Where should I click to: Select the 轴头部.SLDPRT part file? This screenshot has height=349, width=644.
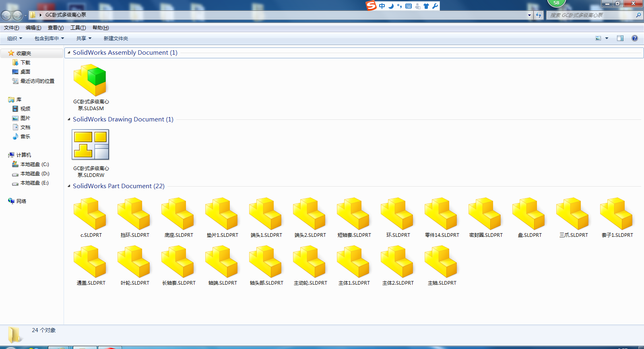click(266, 265)
